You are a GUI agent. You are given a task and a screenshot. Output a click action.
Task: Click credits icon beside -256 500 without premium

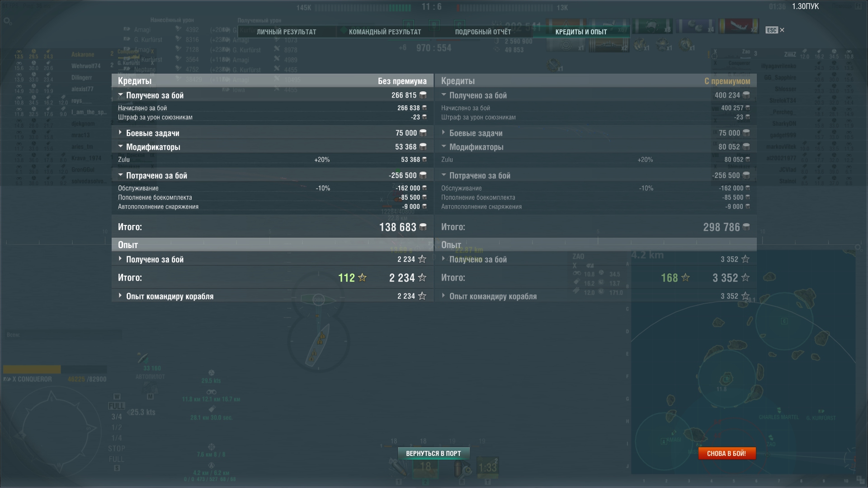[x=423, y=175]
